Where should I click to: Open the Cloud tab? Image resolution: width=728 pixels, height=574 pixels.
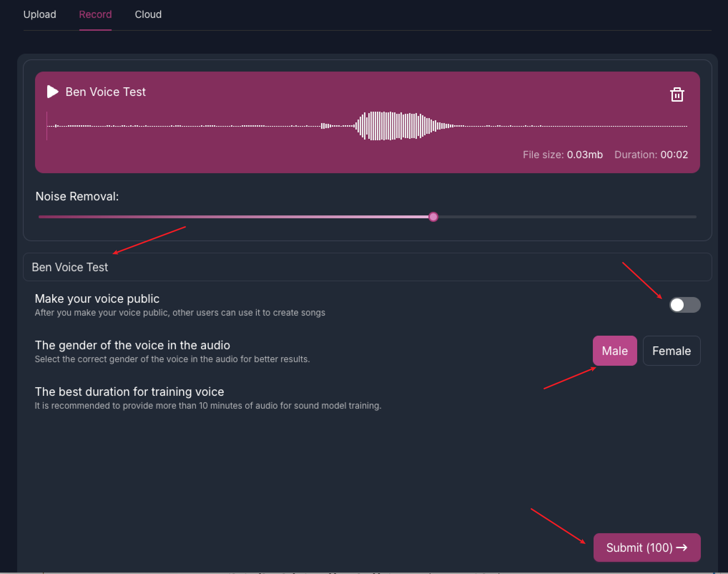pos(148,14)
